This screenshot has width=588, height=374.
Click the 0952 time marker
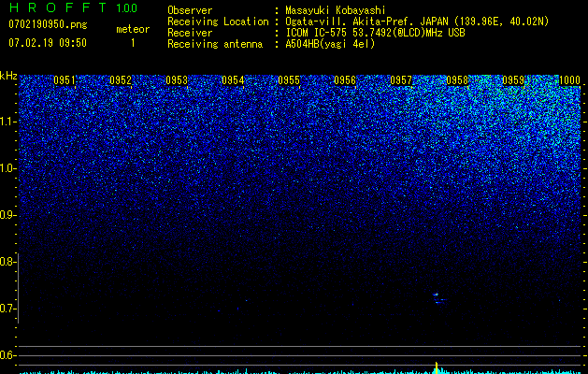121,80
